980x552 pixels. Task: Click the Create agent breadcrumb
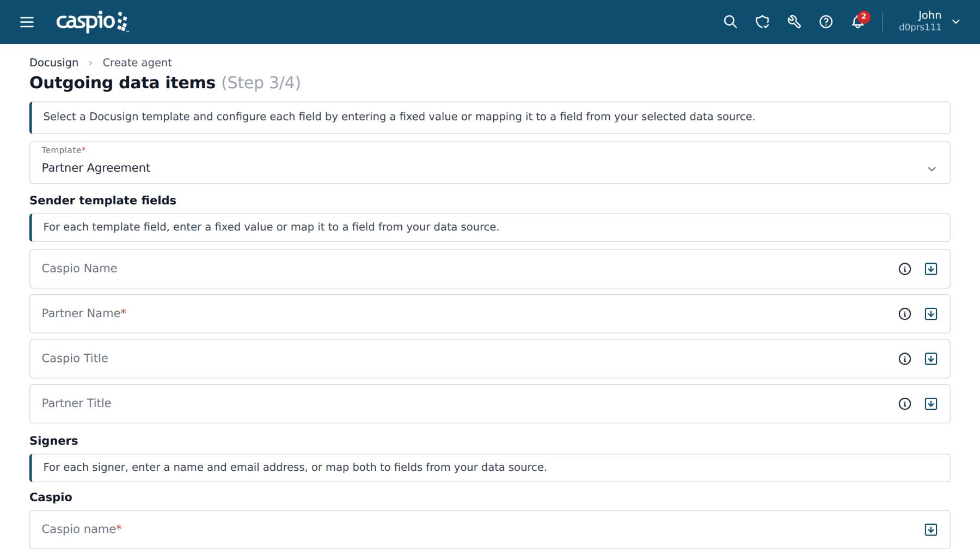[x=137, y=63]
